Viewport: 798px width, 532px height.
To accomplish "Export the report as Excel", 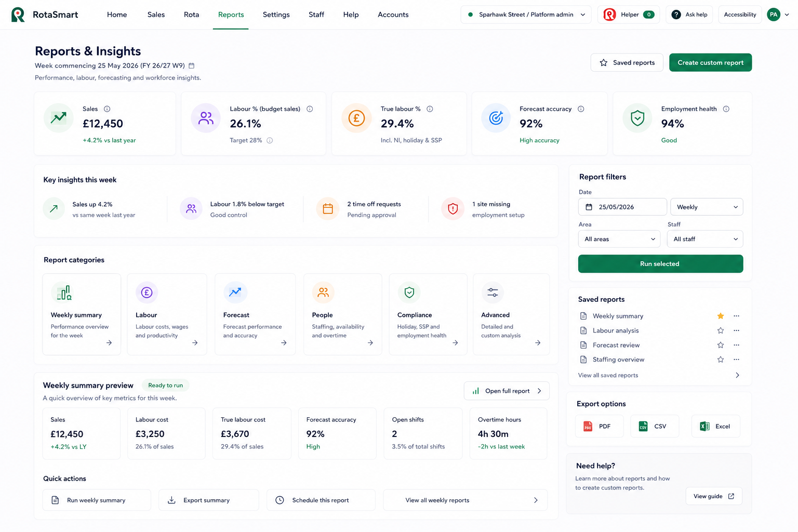I will 715,427.
